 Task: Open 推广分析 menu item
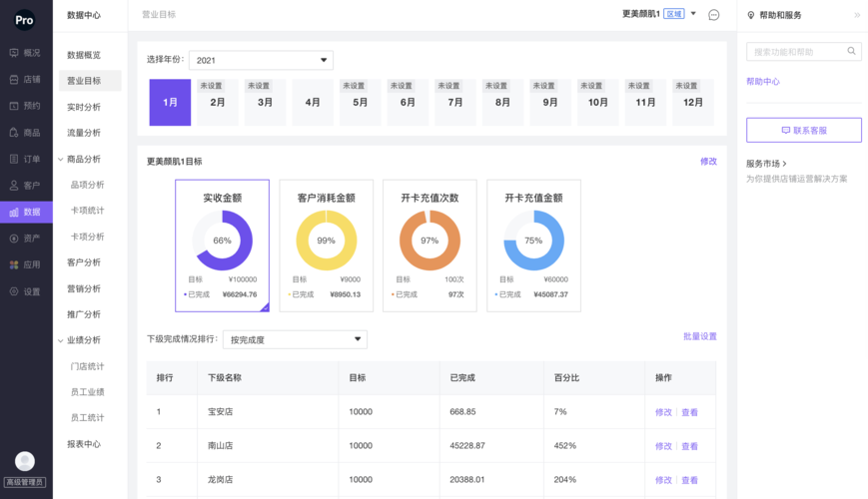pyautogui.click(x=84, y=314)
